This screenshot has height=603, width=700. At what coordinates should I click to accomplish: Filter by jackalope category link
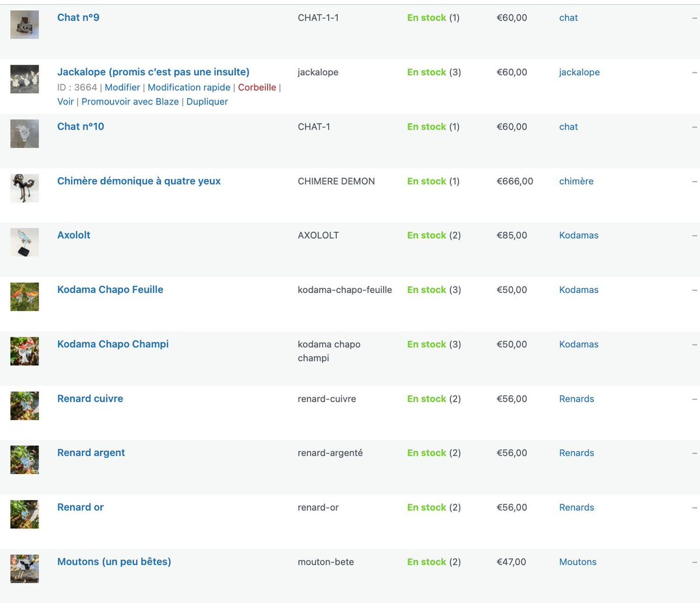(579, 72)
